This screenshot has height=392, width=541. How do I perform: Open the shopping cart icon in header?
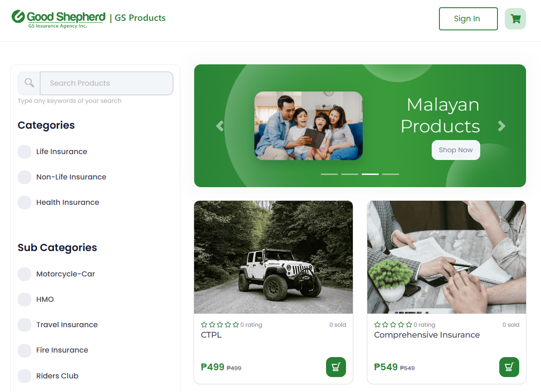515,19
